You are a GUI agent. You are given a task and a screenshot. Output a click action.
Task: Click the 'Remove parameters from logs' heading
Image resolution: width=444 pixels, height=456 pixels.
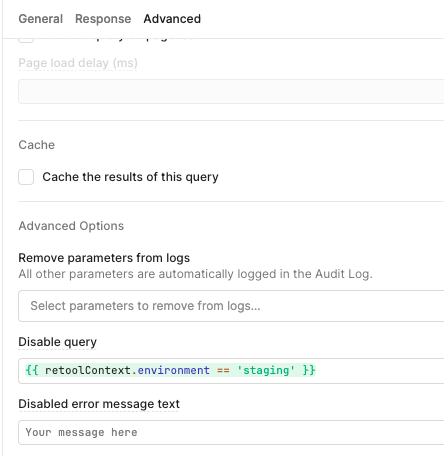(104, 258)
